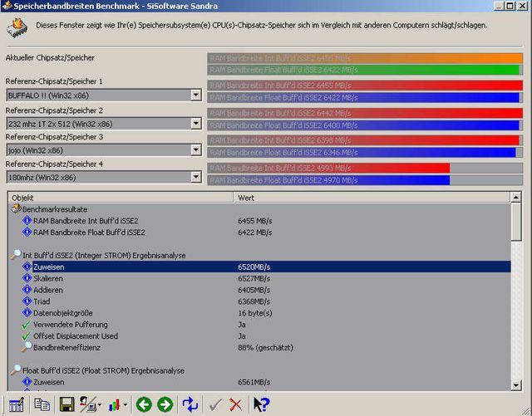Click info icon beside Skalieren
Image resolution: width=532 pixels, height=416 pixels.
point(27,278)
